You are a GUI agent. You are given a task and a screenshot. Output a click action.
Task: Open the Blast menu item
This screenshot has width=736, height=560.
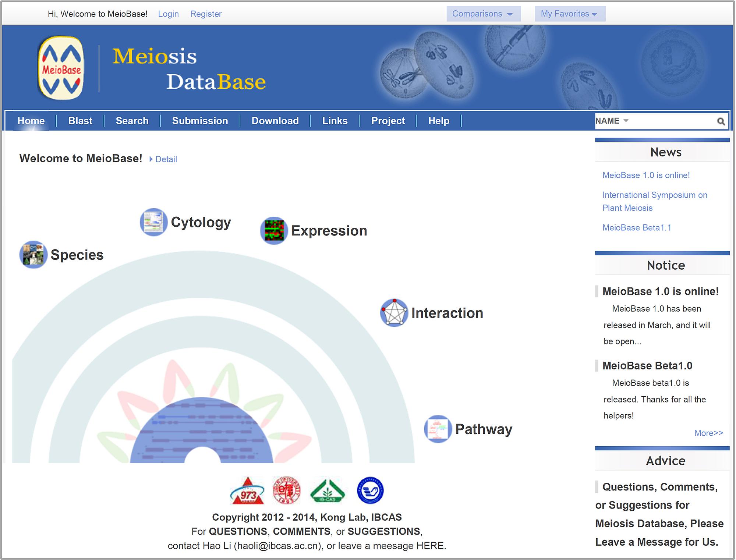[x=80, y=121]
